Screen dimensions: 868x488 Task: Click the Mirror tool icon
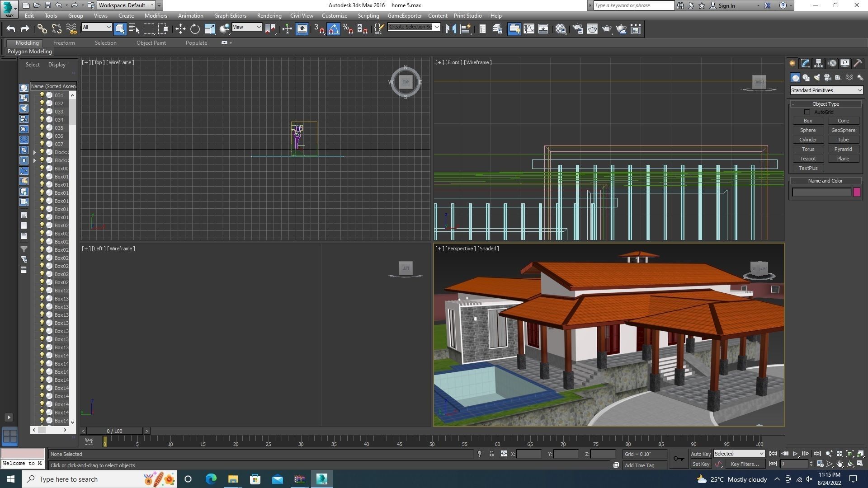tap(451, 29)
